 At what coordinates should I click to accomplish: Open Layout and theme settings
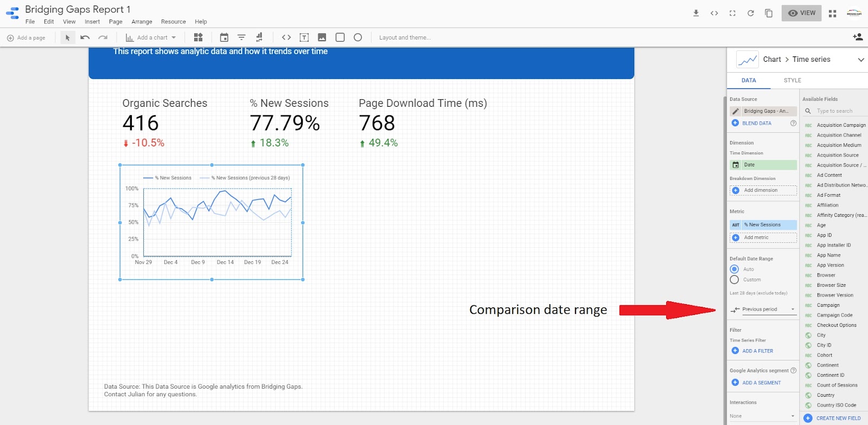click(405, 37)
